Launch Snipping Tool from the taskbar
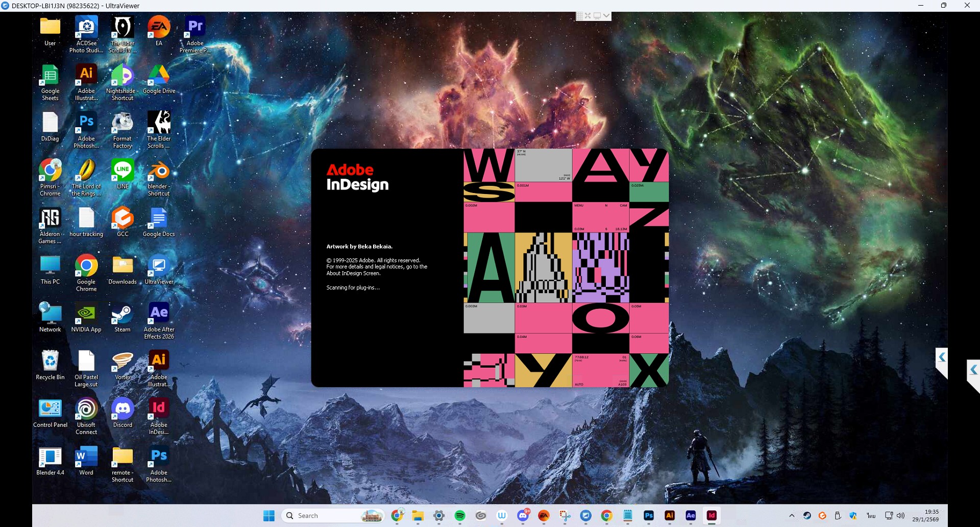This screenshot has height=527, width=980. coord(565,516)
